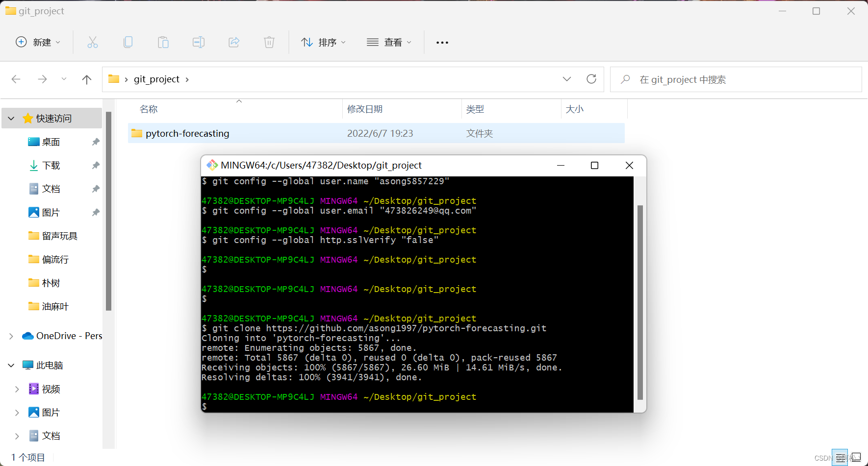Open the 新建 (New) menu button
The image size is (868, 466).
(x=38, y=42)
